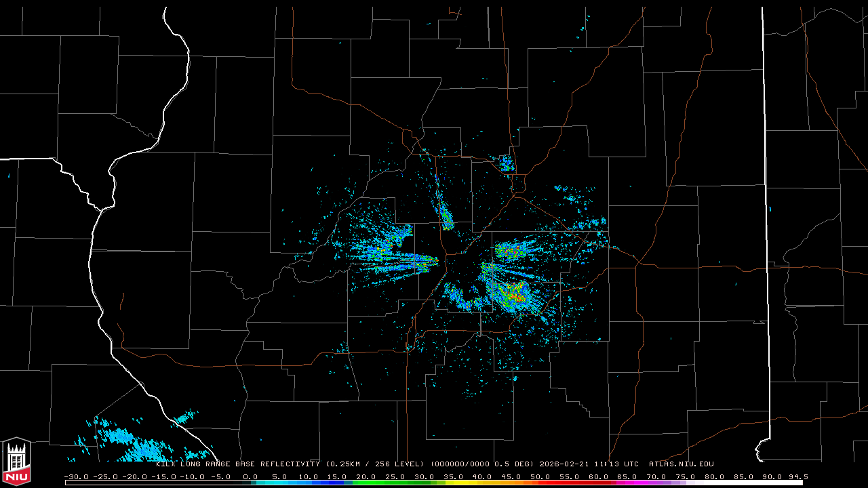Click the 75.0 dBZ scale label
868x488 pixels.
[686, 477]
